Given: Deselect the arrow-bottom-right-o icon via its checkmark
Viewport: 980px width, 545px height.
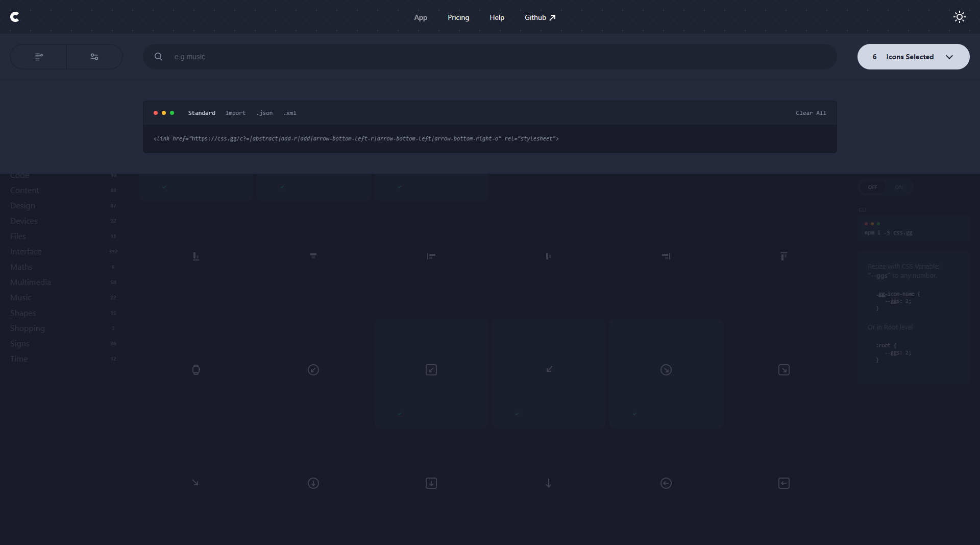Looking at the screenshot, I should (x=635, y=414).
